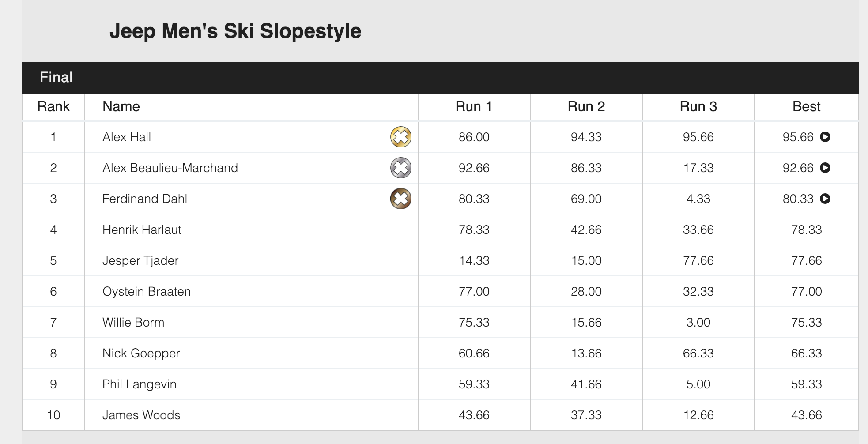Image resolution: width=868 pixels, height=444 pixels.
Task: Click the Rank column header
Action: pyautogui.click(x=53, y=106)
